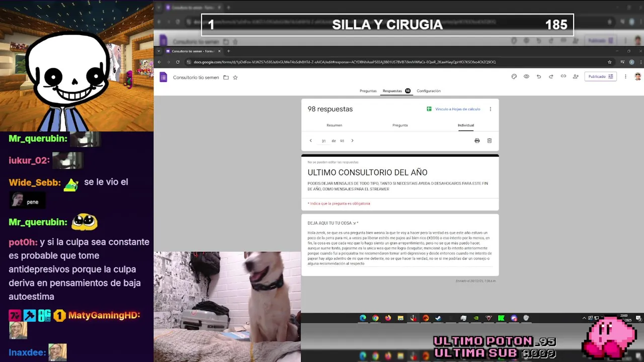Open the customize theme palette icon

[x=514, y=76]
